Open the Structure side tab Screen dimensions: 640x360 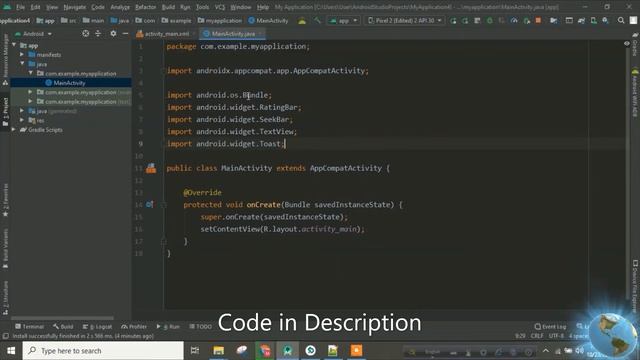(x=5, y=298)
